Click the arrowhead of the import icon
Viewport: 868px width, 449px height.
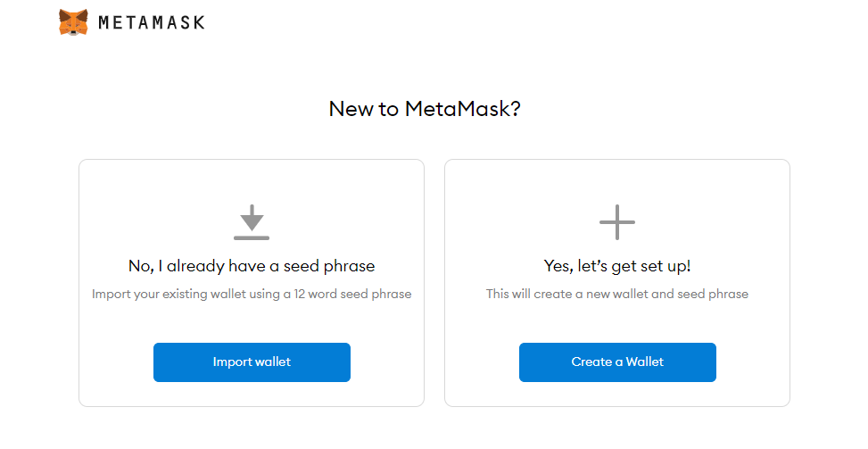point(252,224)
